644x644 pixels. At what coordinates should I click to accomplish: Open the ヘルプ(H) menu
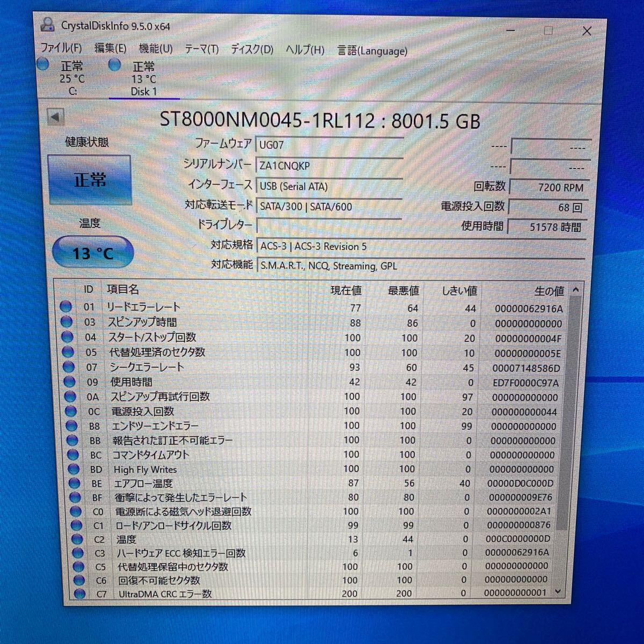[305, 50]
